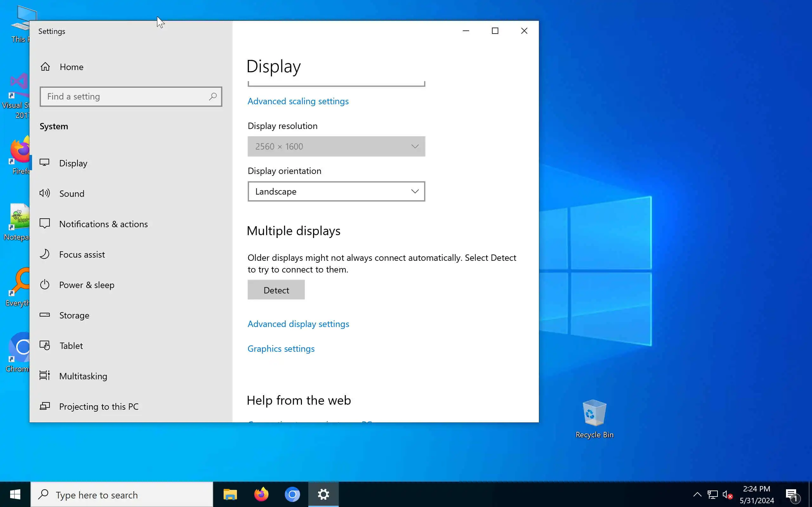812x507 pixels.
Task: Expand the Display orientation Landscape dropdown
Action: 336,191
